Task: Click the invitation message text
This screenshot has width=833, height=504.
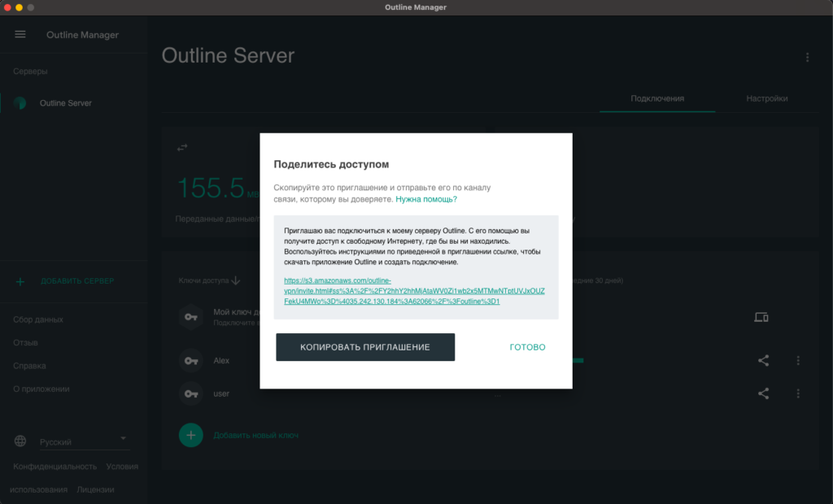Action: [x=412, y=246]
